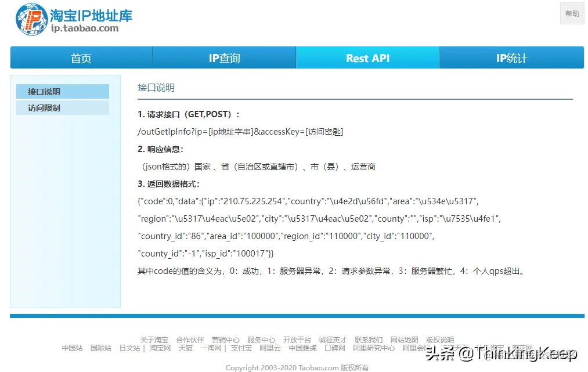The height and width of the screenshot is (372, 588).
Task: Click the 支付宝 footer link
Action: 242,348
